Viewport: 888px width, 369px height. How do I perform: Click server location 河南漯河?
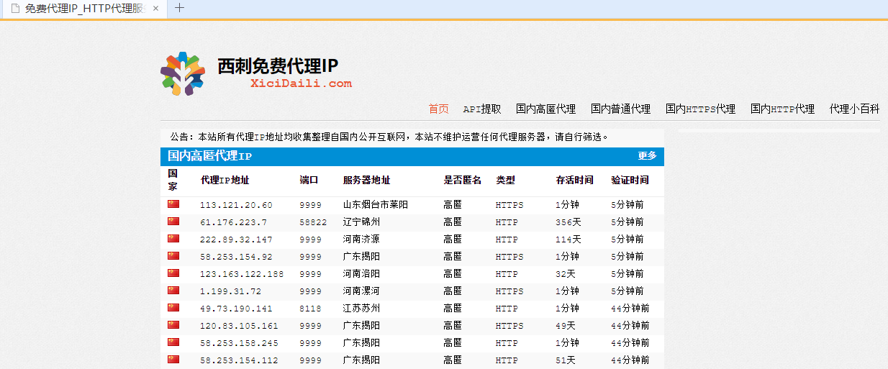coord(361,291)
